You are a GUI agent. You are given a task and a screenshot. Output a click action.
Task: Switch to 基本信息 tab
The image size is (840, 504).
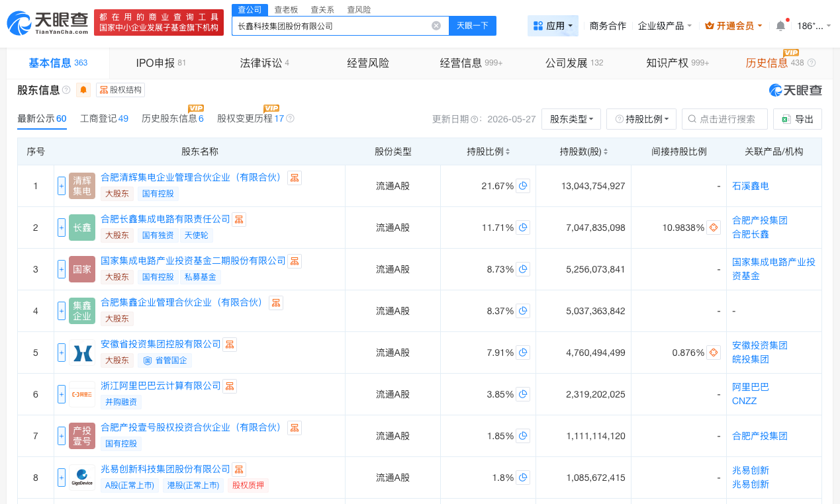click(58, 63)
